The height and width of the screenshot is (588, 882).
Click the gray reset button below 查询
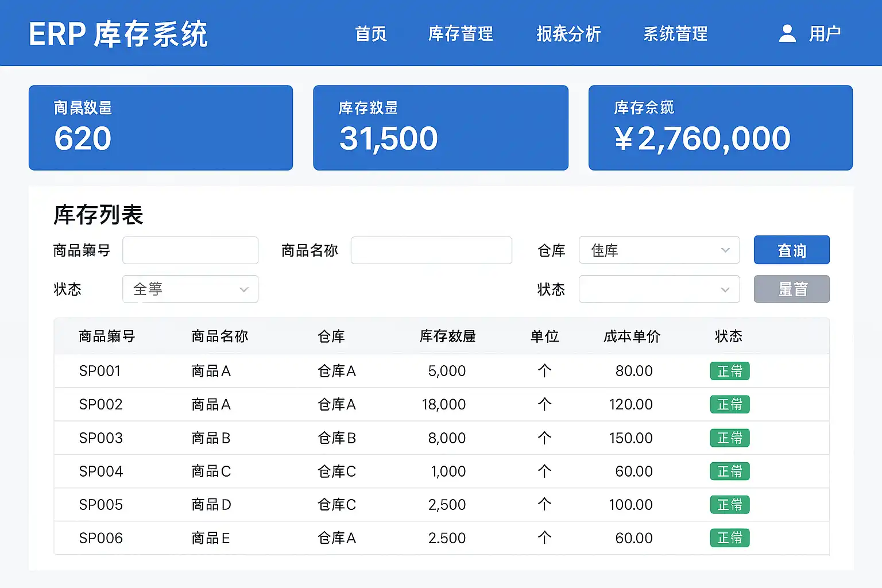(791, 289)
